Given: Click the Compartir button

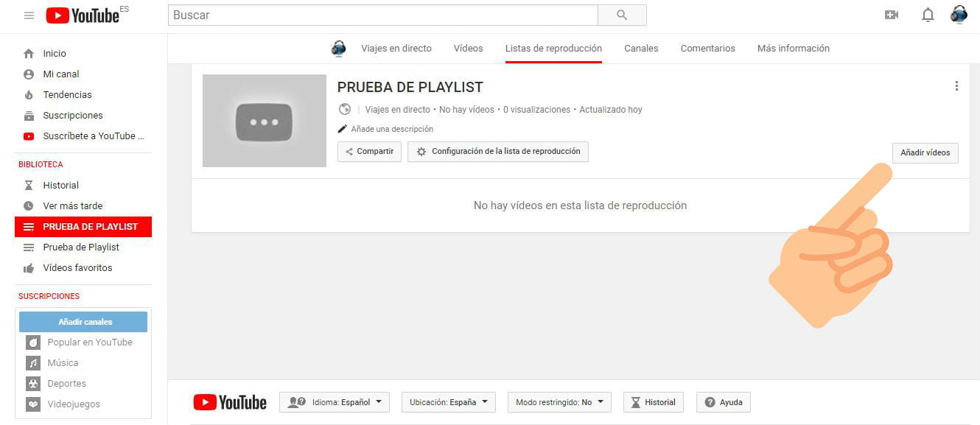Looking at the screenshot, I should [x=369, y=152].
